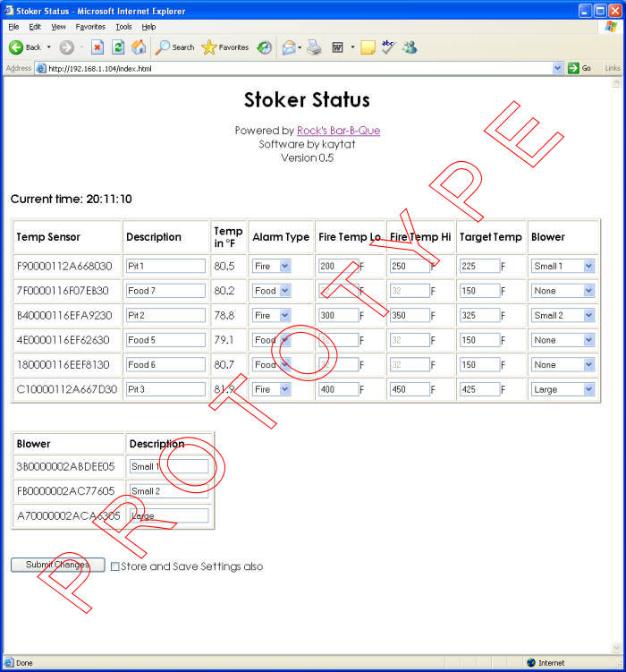Click the Internet zone globe in status bar
The height and width of the screenshot is (672, 626).
click(x=531, y=662)
